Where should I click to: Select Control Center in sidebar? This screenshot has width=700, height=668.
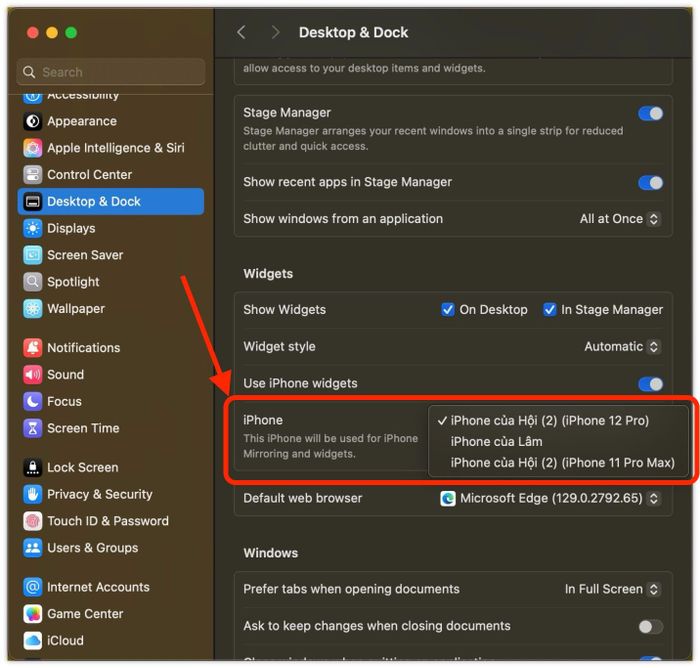tap(89, 174)
